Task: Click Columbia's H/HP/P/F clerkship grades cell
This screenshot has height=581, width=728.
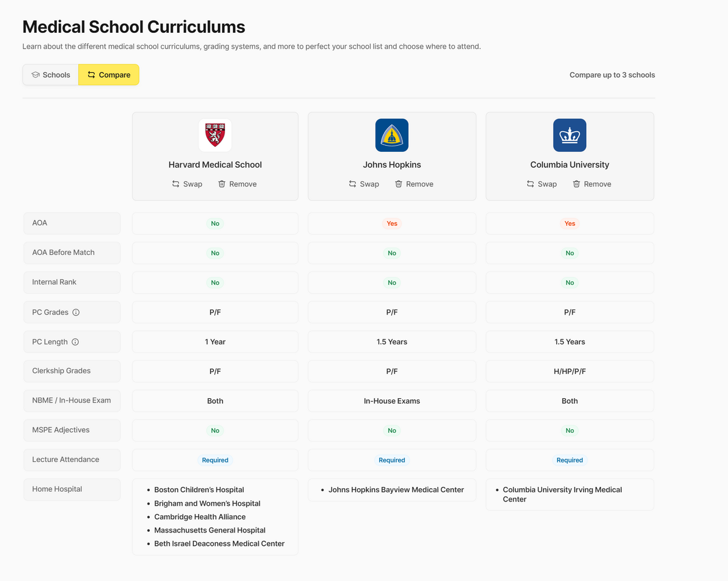Action: click(x=570, y=372)
